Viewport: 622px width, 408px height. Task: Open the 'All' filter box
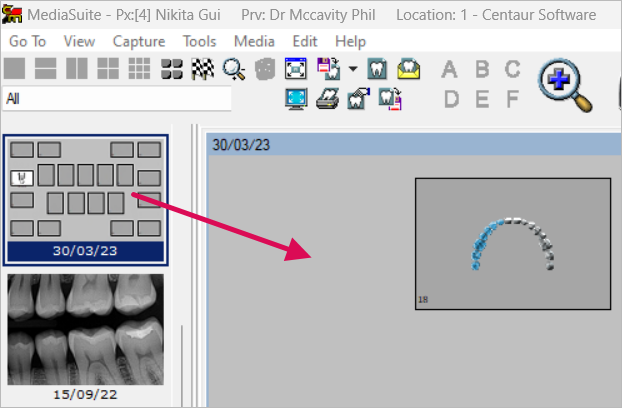tap(117, 99)
